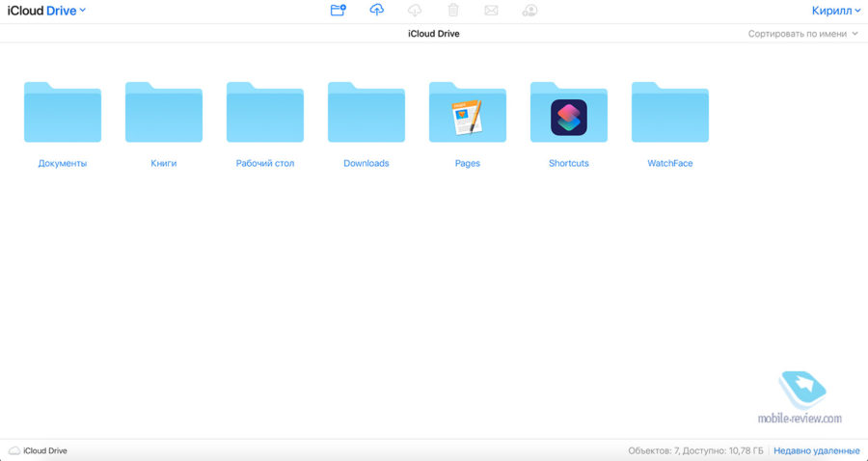Click the download from cloud icon
This screenshot has width=868, height=461.
(415, 10)
